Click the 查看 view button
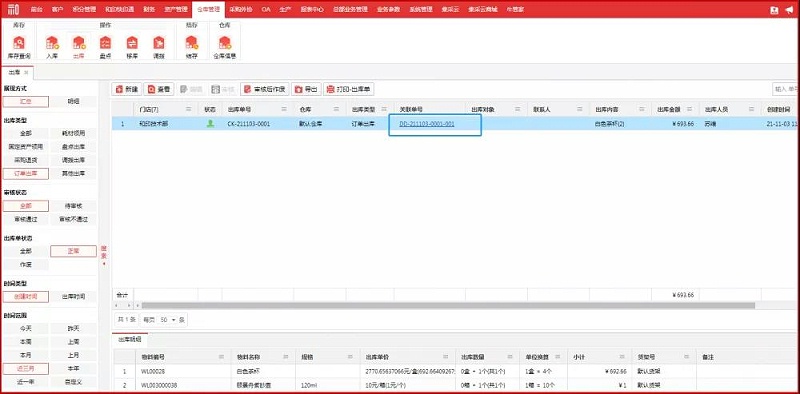The image size is (800, 394). click(159, 89)
